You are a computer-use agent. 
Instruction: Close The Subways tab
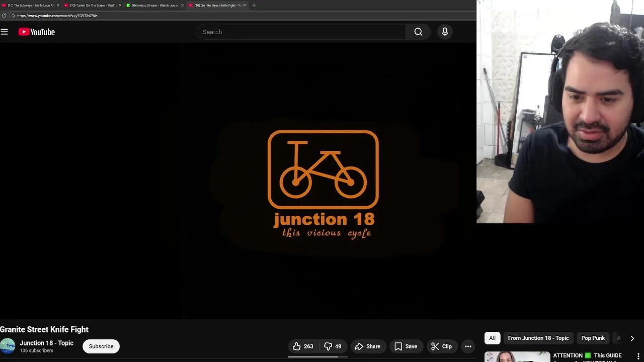tap(58, 5)
